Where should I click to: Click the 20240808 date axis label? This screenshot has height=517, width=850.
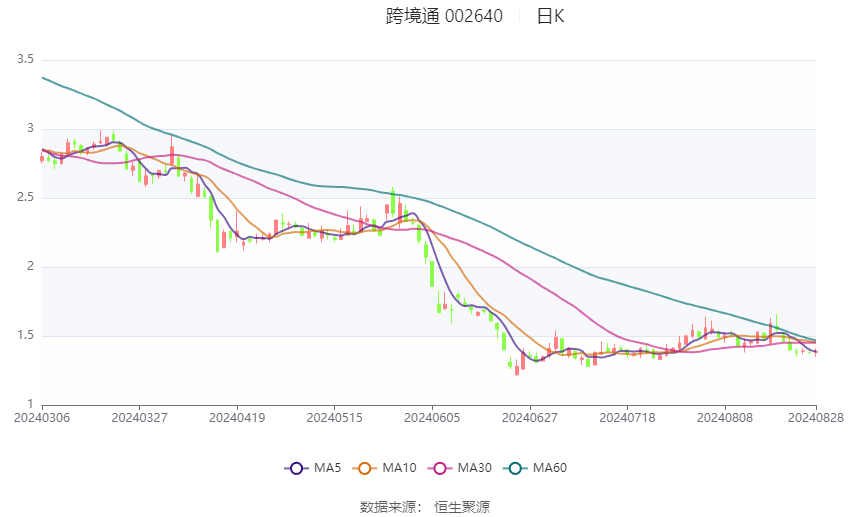725,418
